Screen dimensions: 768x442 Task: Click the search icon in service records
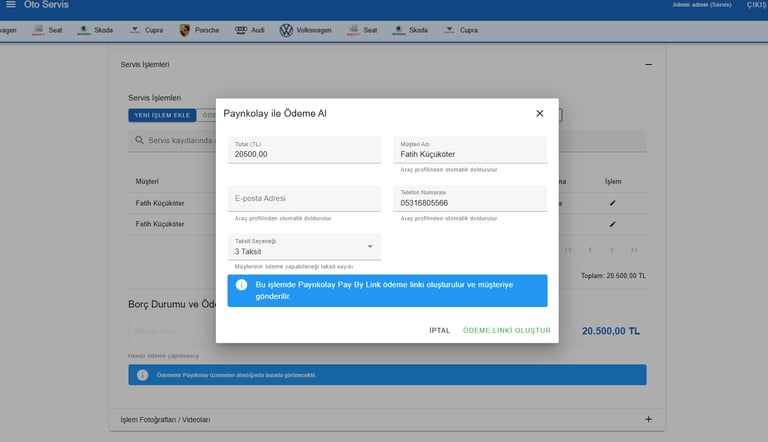point(140,140)
